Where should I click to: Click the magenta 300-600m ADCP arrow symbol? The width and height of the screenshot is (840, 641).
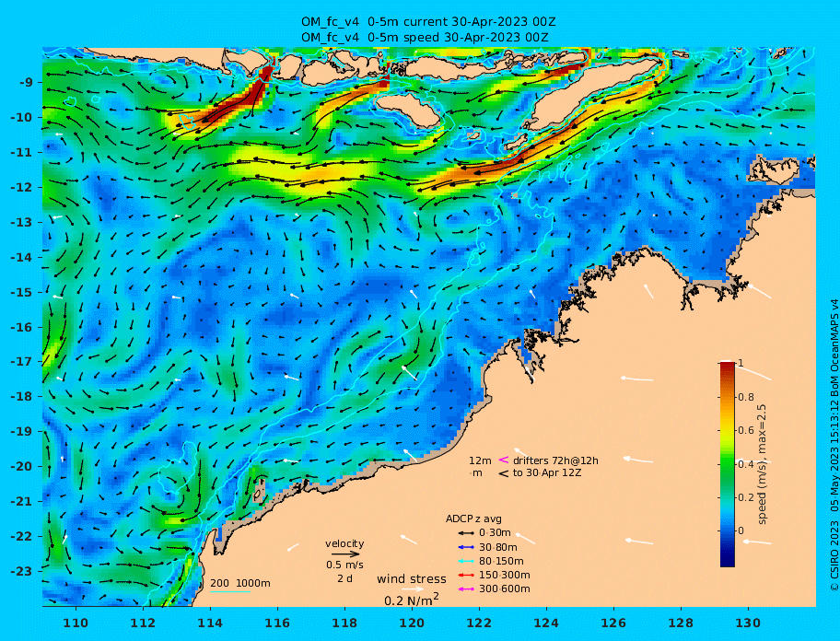point(466,589)
